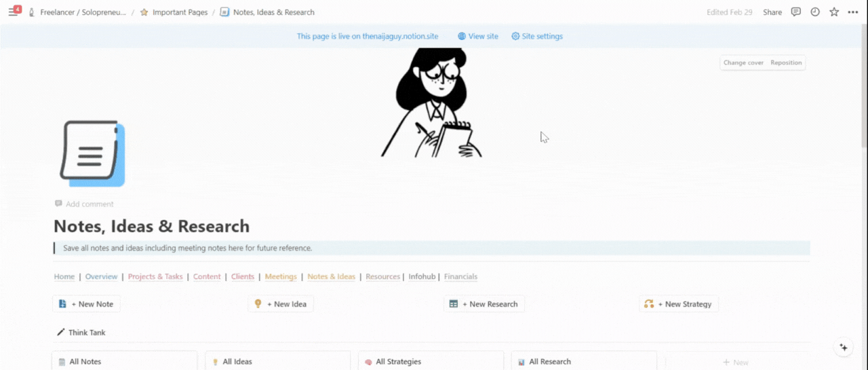Click the + New Idea button
This screenshot has height=370, width=868.
click(x=281, y=304)
